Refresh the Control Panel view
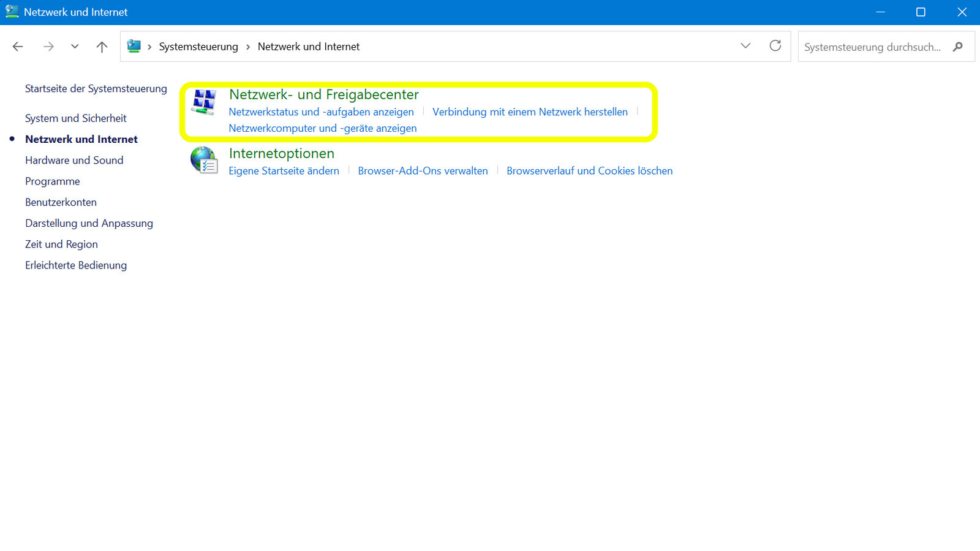The height and width of the screenshot is (551, 980). point(775,46)
